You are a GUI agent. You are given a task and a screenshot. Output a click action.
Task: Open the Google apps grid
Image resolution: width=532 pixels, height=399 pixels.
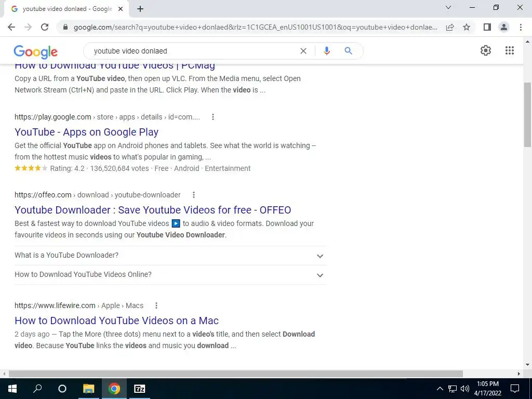click(509, 50)
